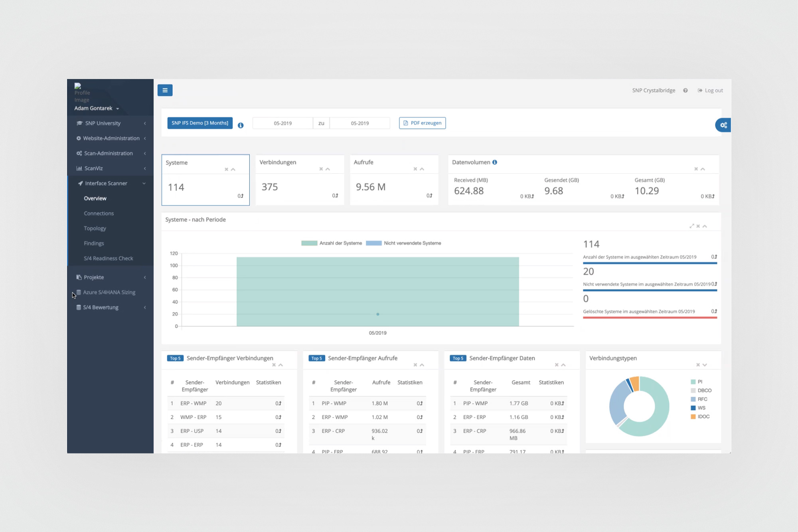Click the Datenvolumen info icon
This screenshot has height=532, width=798.
tap(495, 162)
